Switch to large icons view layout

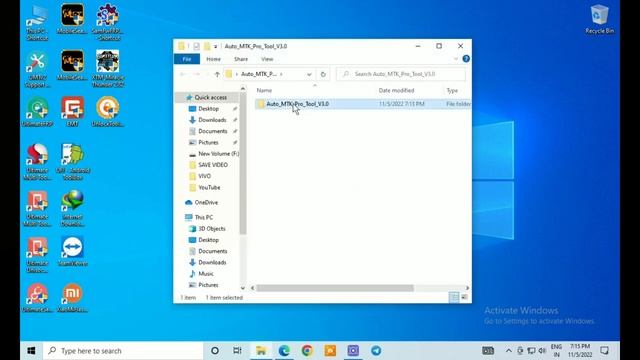point(464,297)
